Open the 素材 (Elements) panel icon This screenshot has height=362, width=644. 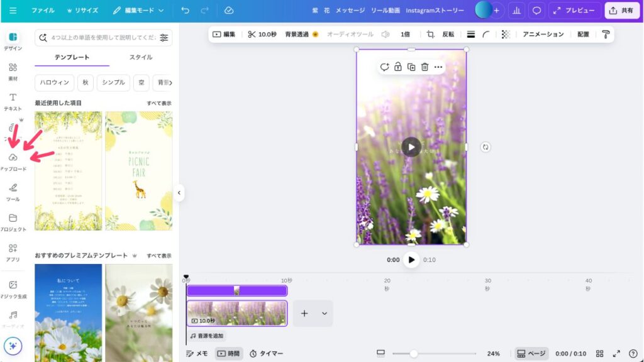click(13, 69)
